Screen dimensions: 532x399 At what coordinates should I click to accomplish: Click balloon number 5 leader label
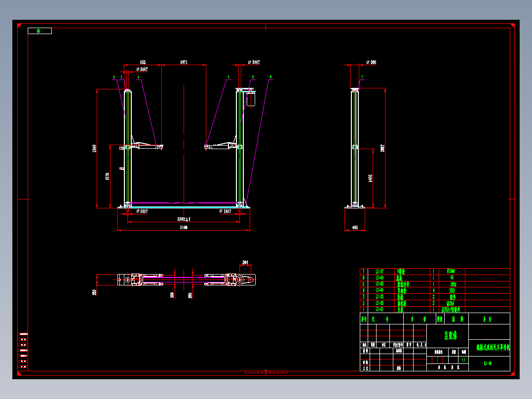coord(253,77)
